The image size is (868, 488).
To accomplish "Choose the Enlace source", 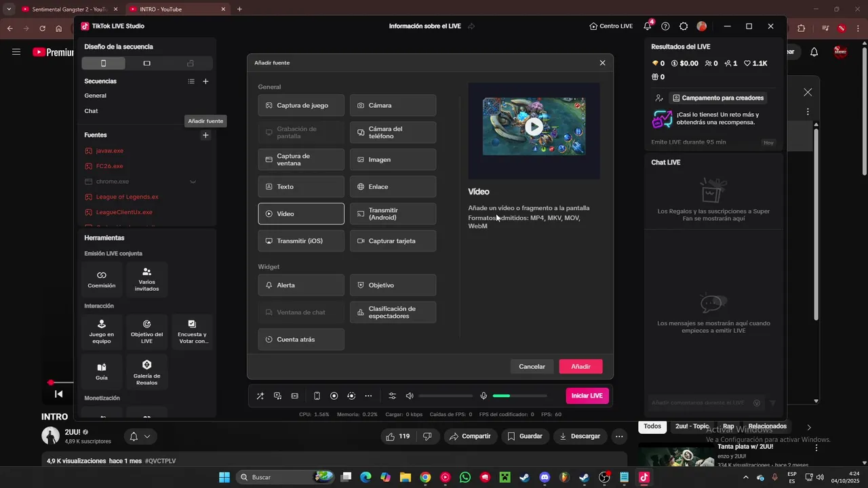I will [x=393, y=186].
